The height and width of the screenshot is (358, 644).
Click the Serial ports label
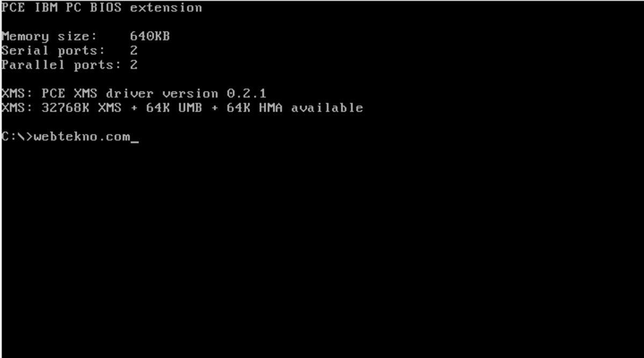coord(53,51)
